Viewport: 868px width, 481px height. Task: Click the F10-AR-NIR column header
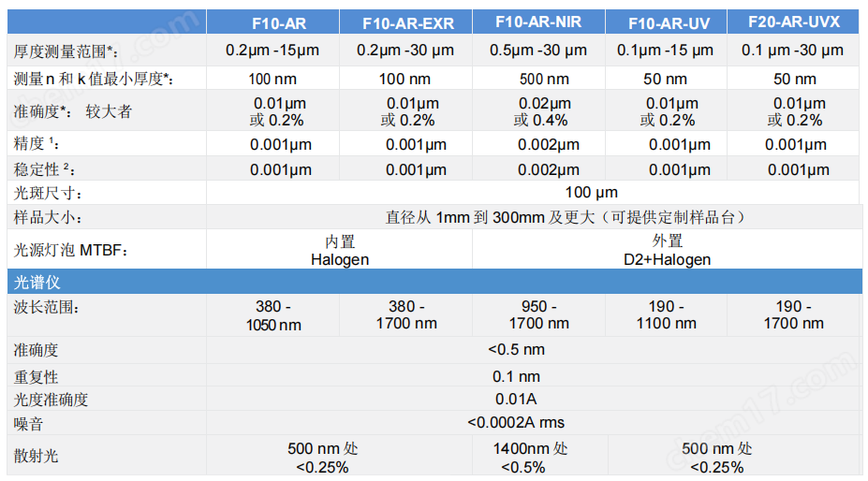[537, 22]
